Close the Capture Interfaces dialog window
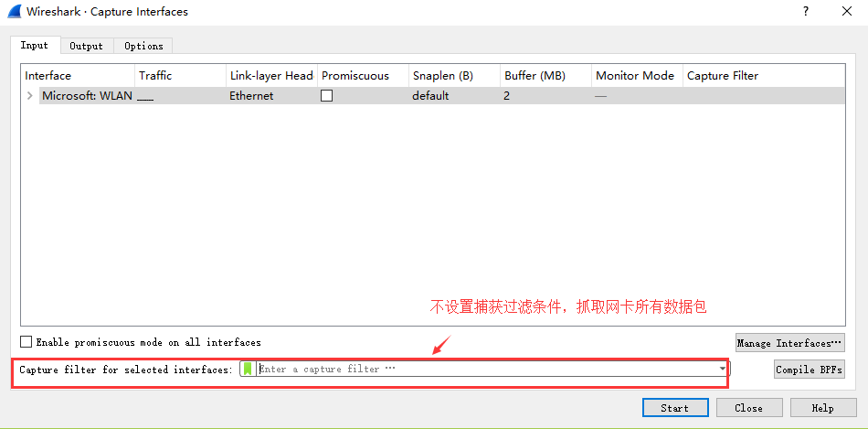This screenshot has width=868, height=429. click(846, 11)
